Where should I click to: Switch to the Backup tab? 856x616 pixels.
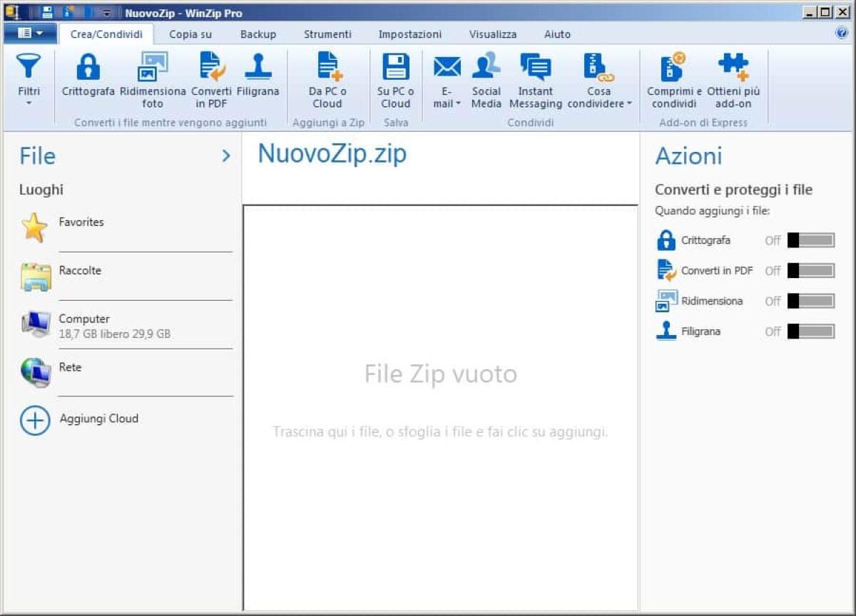(257, 34)
